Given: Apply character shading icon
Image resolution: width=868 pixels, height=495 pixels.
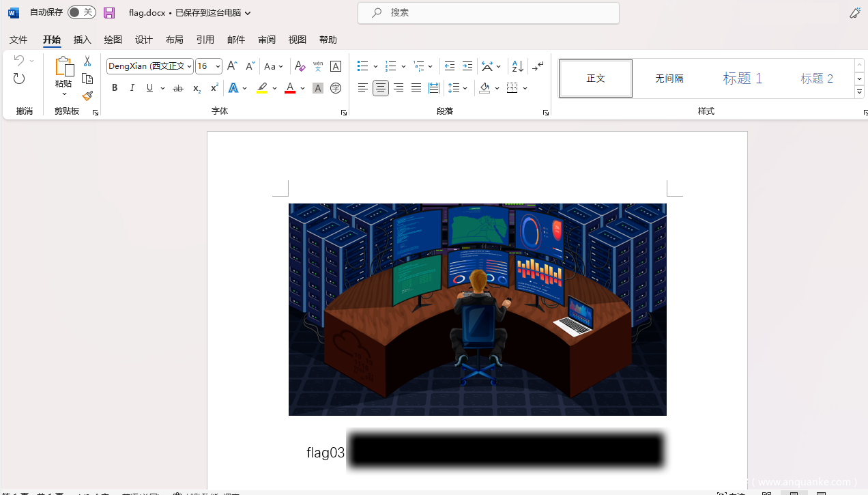Looking at the screenshot, I should pos(317,88).
